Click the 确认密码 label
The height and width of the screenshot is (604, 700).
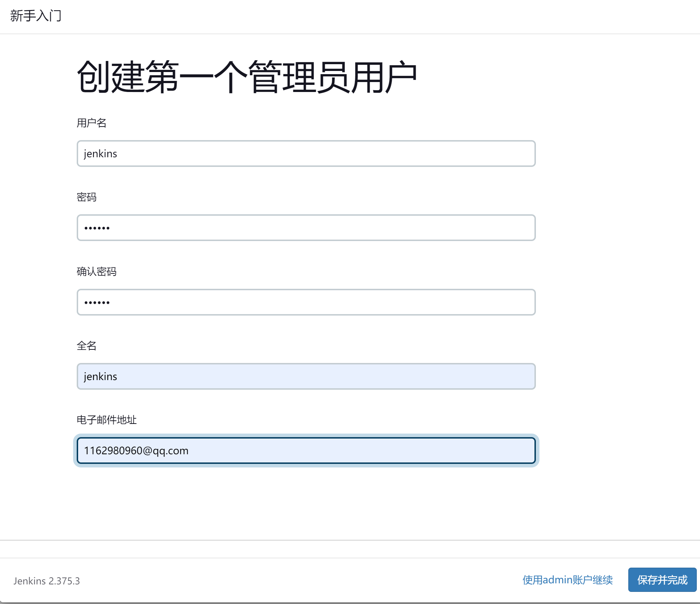pyautogui.click(x=96, y=272)
